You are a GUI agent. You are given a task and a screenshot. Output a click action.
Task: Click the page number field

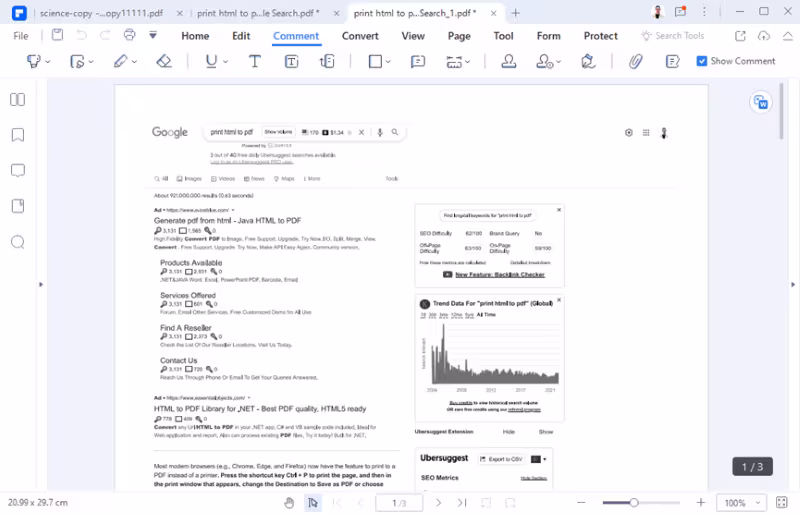point(399,503)
